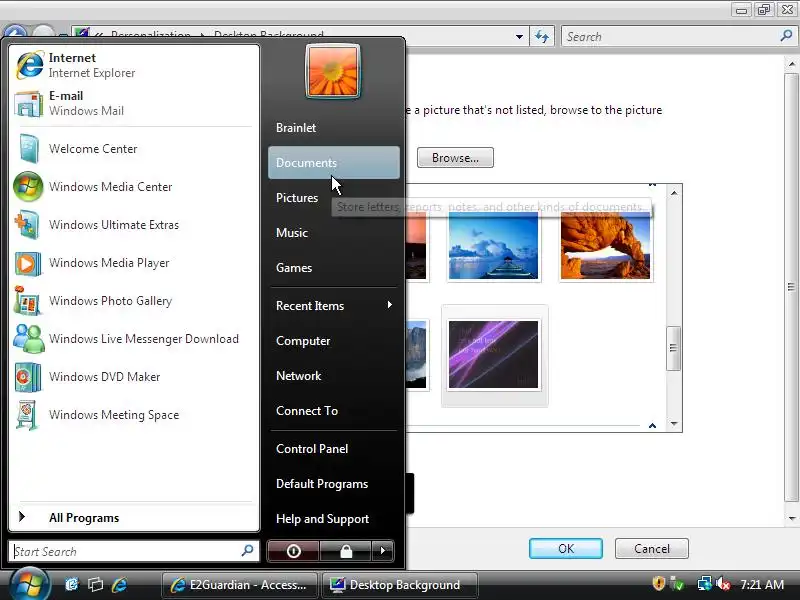Lock the computer with padlock button
The height and width of the screenshot is (600, 800).
pos(346,551)
